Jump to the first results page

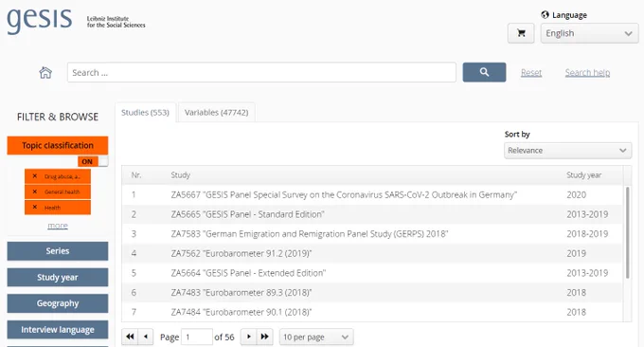130,337
